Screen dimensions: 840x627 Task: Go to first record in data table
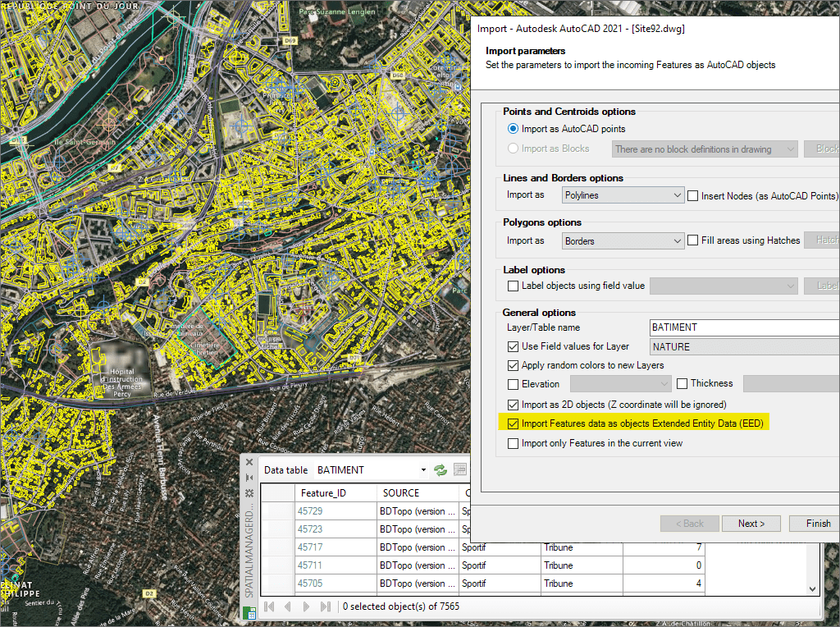pos(269,606)
